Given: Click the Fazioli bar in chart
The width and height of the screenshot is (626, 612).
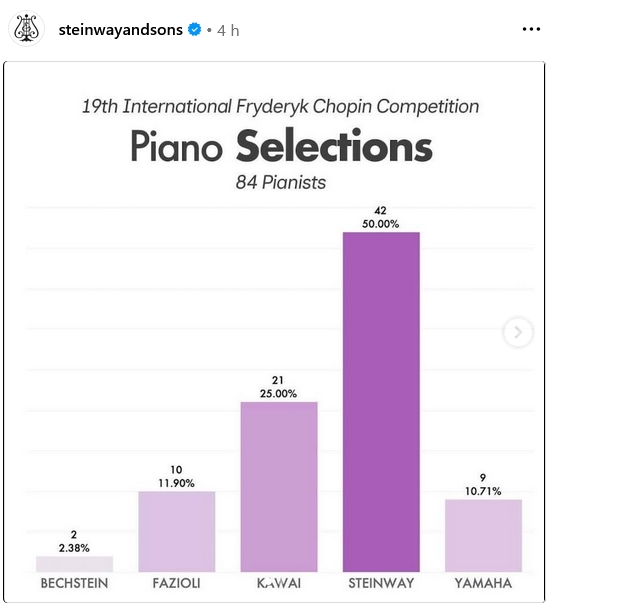Looking at the screenshot, I should 176,530.
